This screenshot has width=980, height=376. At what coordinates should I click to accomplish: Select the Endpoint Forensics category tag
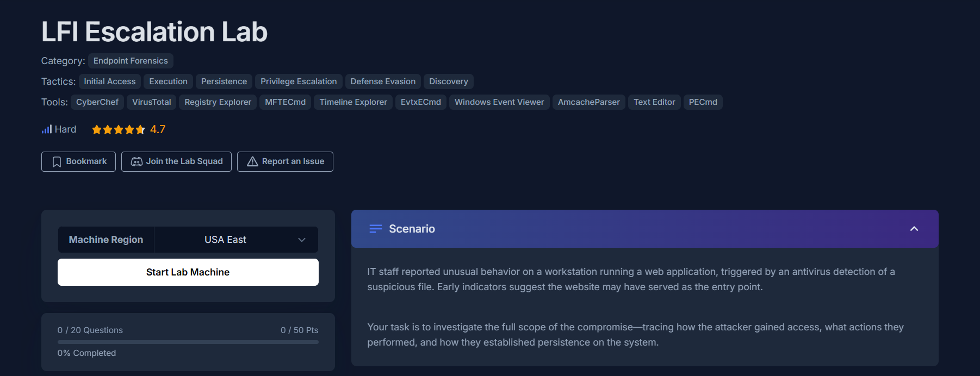pos(131,61)
